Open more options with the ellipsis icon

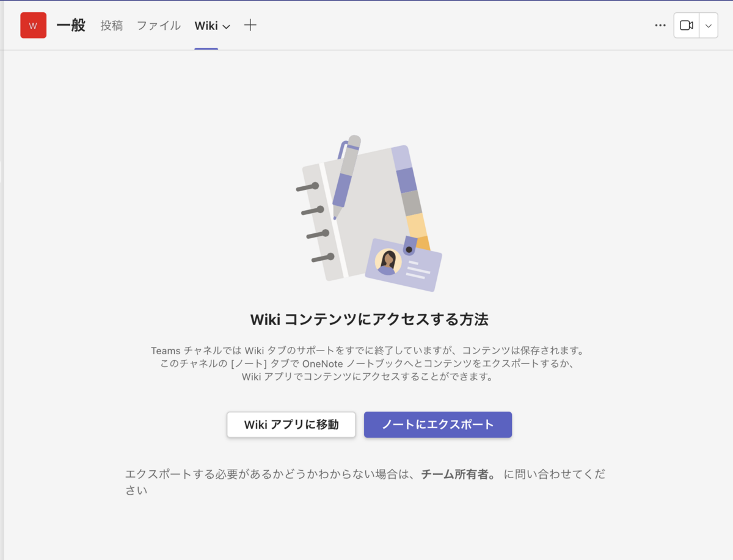660,25
